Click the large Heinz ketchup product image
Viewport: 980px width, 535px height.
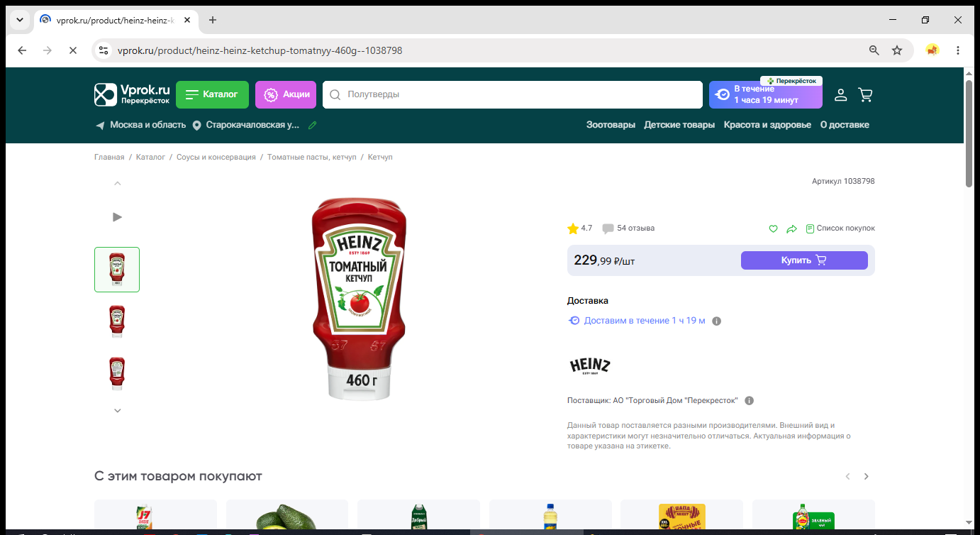tap(359, 299)
